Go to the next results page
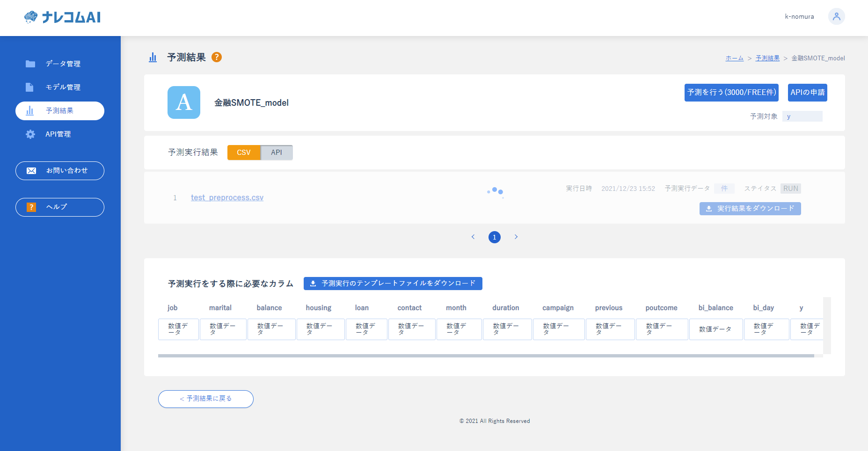Viewport: 868px width, 451px height. (x=516, y=237)
